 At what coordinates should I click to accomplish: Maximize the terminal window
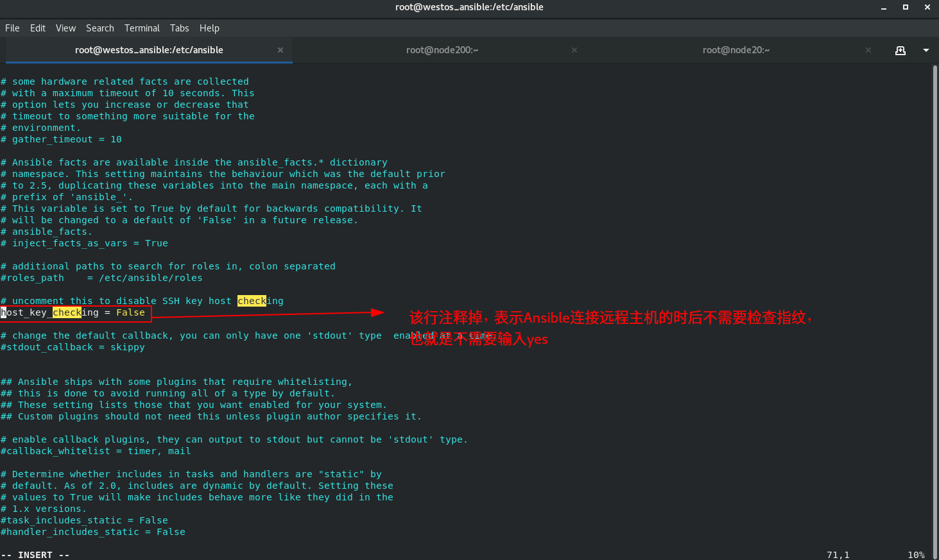[x=906, y=7]
